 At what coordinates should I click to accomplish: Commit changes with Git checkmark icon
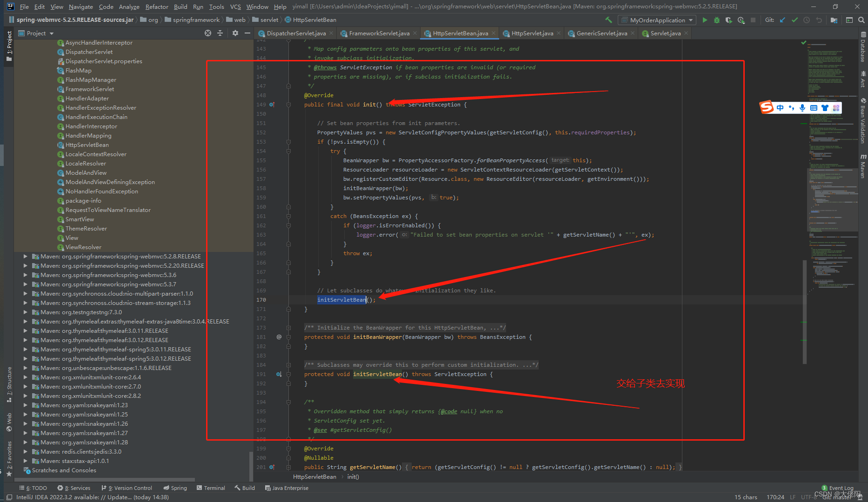click(795, 20)
